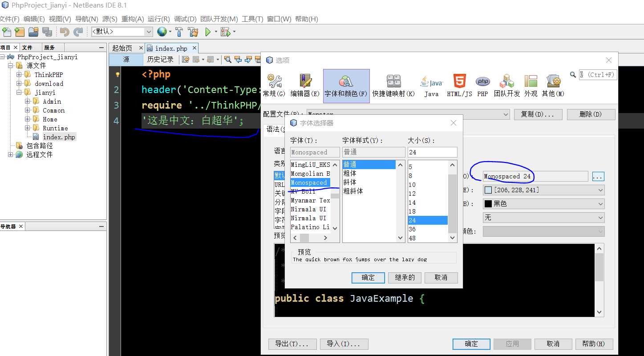This screenshot has height=356, width=644.
Task: Open the dropdown arrow beside the Run icon
Action: (216, 32)
